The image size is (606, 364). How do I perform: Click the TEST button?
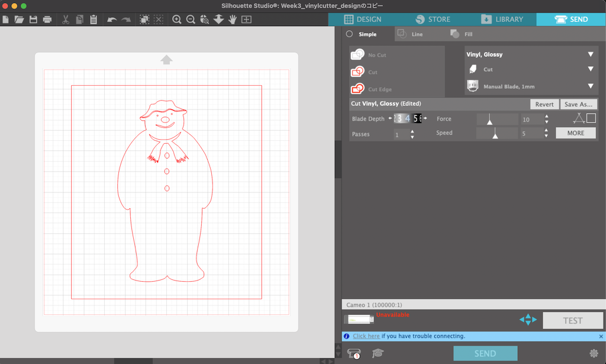(x=572, y=321)
